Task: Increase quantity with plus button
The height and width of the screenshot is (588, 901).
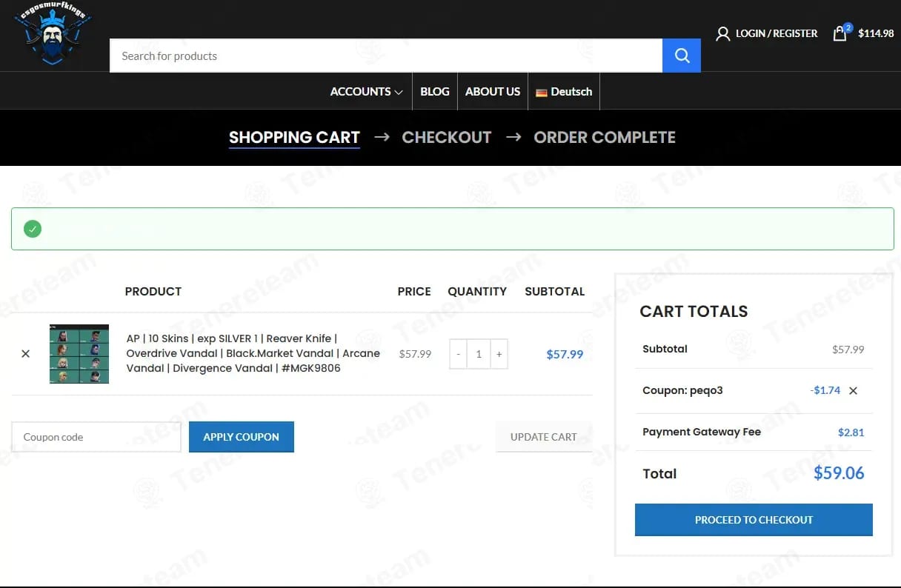Action: coord(499,354)
